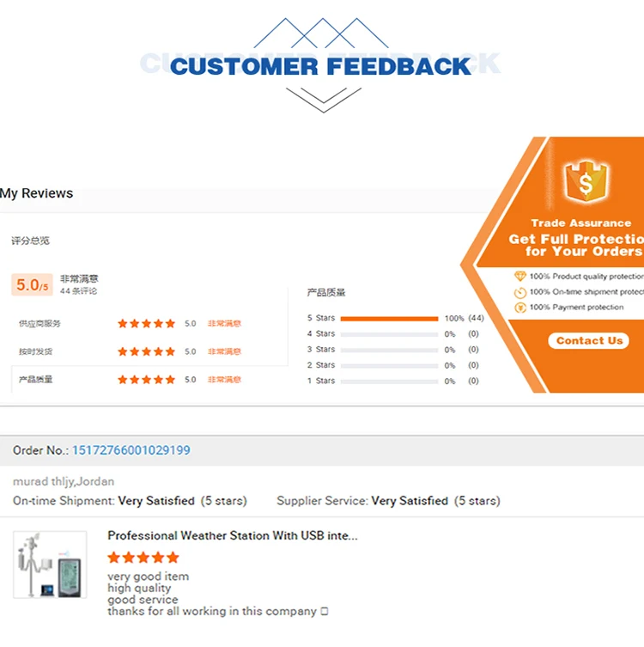
Task: Click the diamond product quality protection icon
Action: pos(519,277)
